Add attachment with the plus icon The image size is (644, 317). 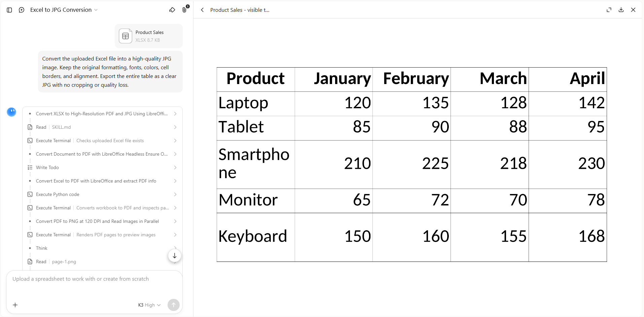coord(15,305)
